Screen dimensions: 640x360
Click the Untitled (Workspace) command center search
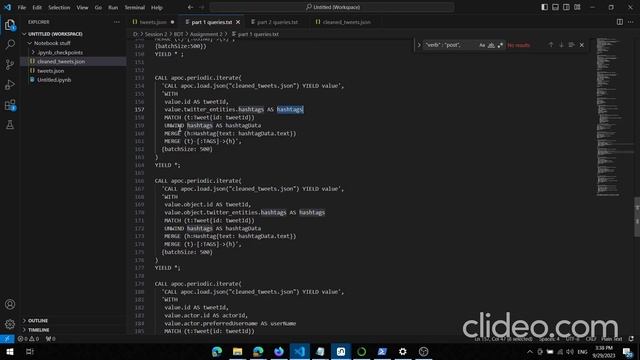(332, 7)
